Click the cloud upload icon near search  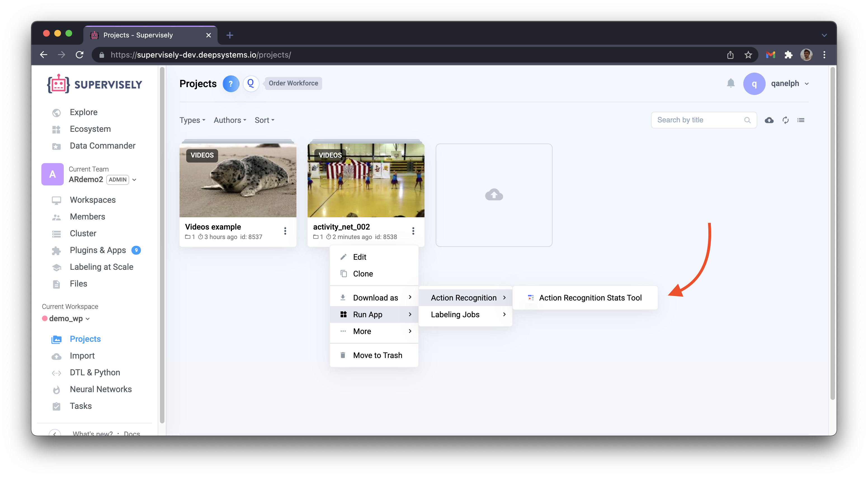(769, 120)
